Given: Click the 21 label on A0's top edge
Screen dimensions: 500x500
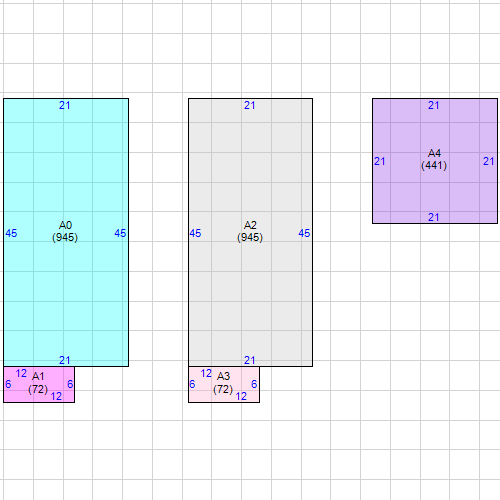Looking at the screenshot, I should [65, 105].
